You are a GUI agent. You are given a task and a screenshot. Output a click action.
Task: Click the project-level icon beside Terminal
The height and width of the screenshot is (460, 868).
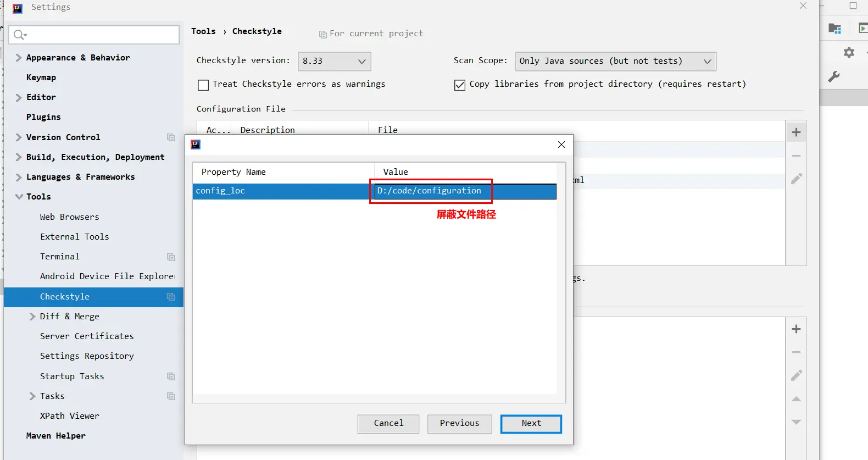[x=171, y=257]
